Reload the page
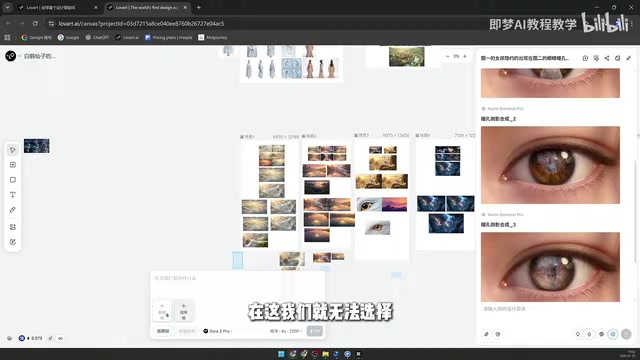The width and height of the screenshot is (640, 360). click(x=35, y=24)
